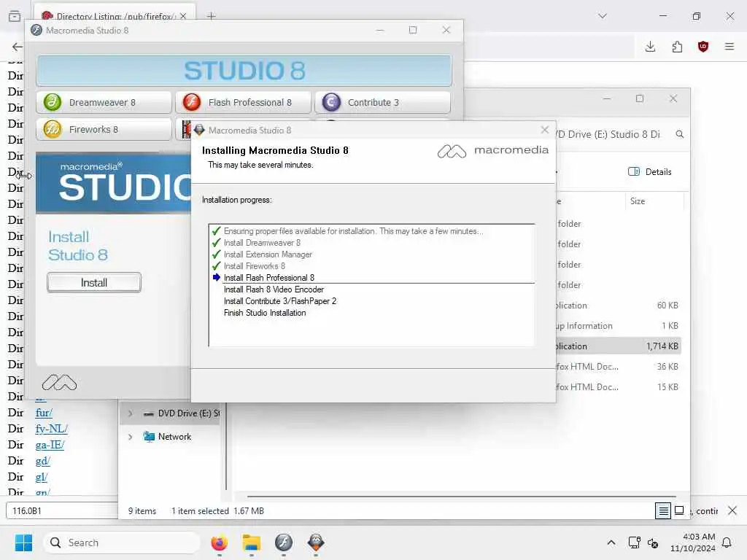Open Firefox extensions puzzle icon

pos(677,47)
